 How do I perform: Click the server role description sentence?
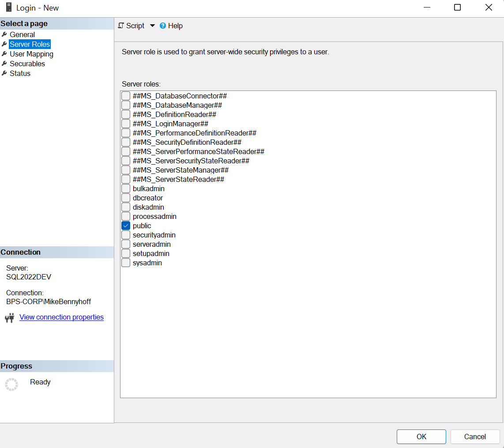tap(226, 52)
